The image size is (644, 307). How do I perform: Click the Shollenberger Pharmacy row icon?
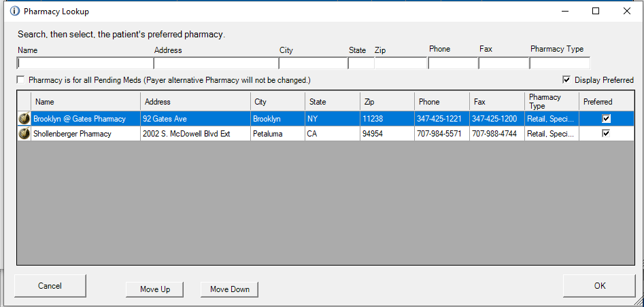click(24, 134)
